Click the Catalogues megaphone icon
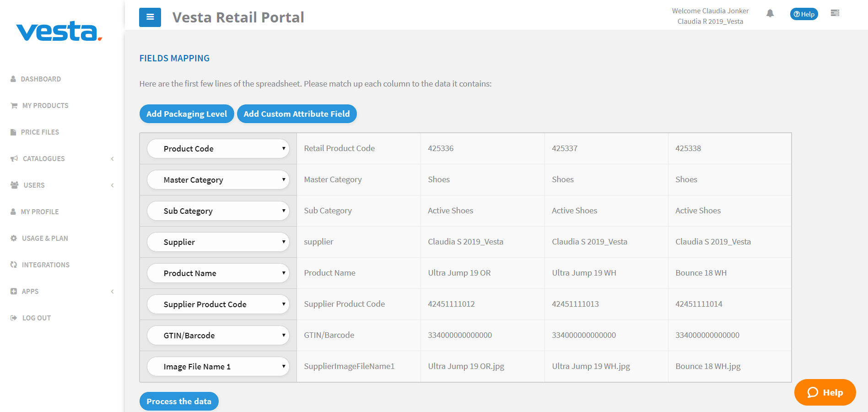Screen dimensions: 868x412 (x=14, y=158)
